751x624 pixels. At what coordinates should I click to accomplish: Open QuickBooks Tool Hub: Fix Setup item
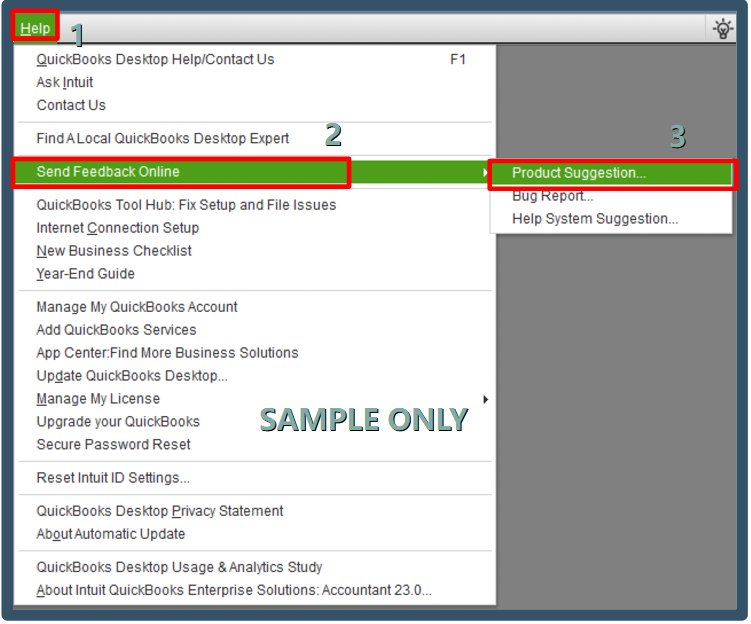pos(186,205)
